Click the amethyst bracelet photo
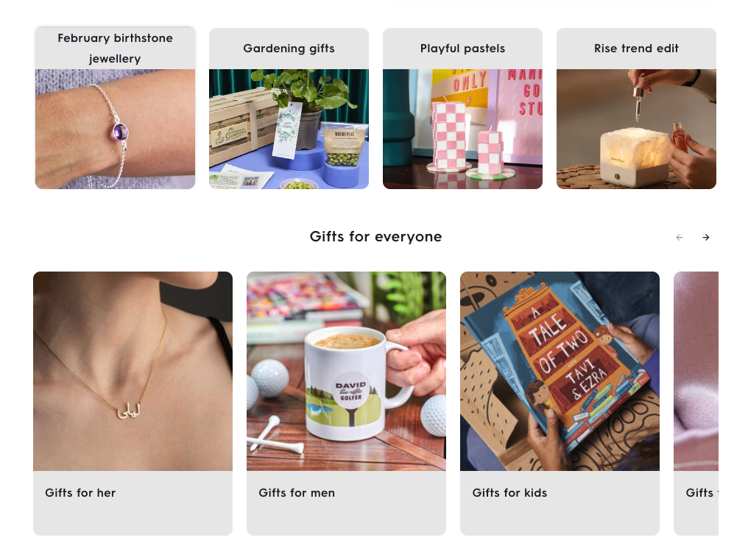The image size is (748, 560). (x=115, y=129)
